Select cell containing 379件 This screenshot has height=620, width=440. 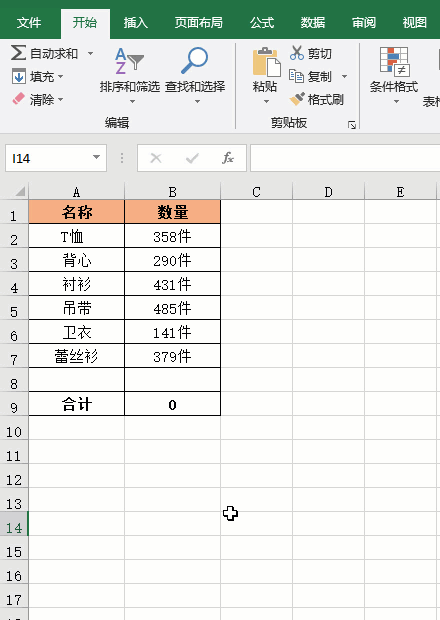point(172,356)
